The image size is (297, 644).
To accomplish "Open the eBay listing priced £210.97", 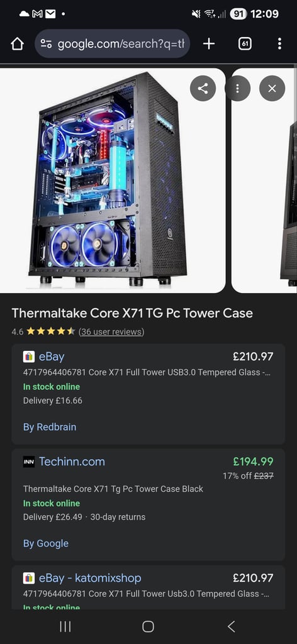I will pyautogui.click(x=148, y=394).
